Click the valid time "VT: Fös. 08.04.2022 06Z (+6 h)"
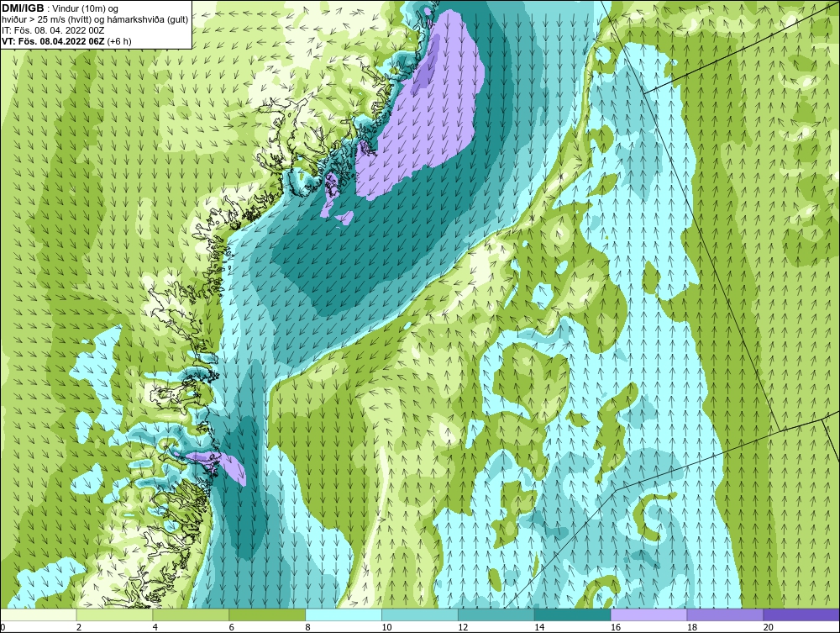This screenshot has width=840, height=633. (66, 40)
